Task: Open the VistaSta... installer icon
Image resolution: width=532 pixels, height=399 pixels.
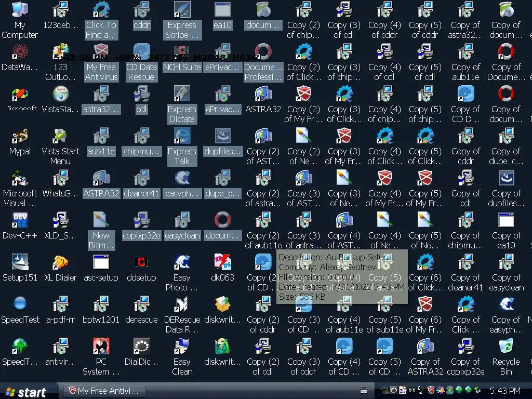Action: click(x=60, y=94)
